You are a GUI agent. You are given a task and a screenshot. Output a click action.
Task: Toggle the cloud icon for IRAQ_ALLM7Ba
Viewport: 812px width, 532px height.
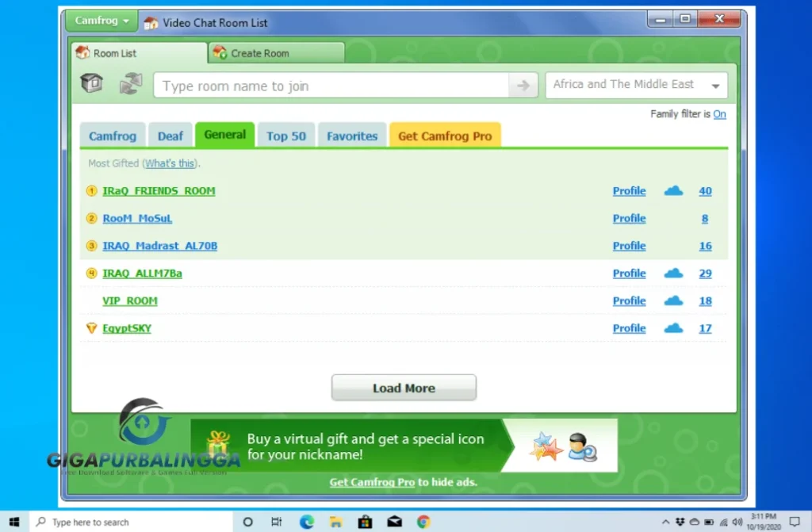672,273
